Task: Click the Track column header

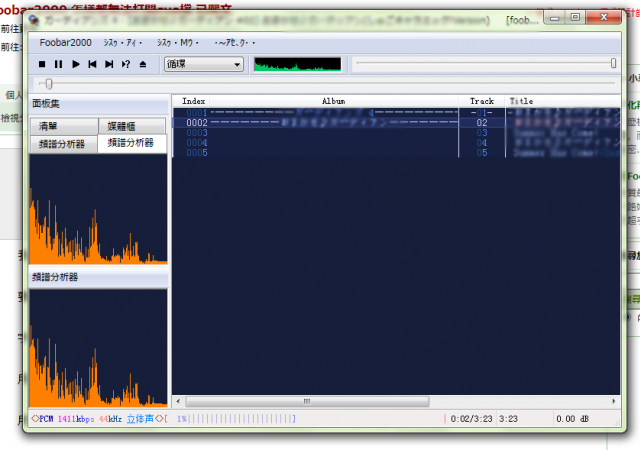Action: coord(482,101)
